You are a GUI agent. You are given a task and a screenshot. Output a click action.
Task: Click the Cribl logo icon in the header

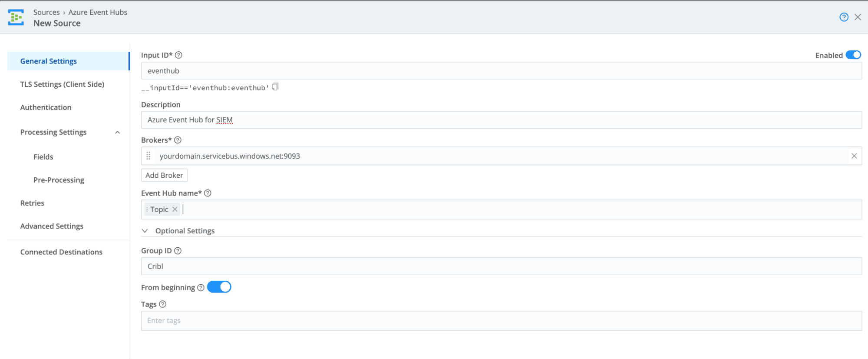(x=16, y=17)
